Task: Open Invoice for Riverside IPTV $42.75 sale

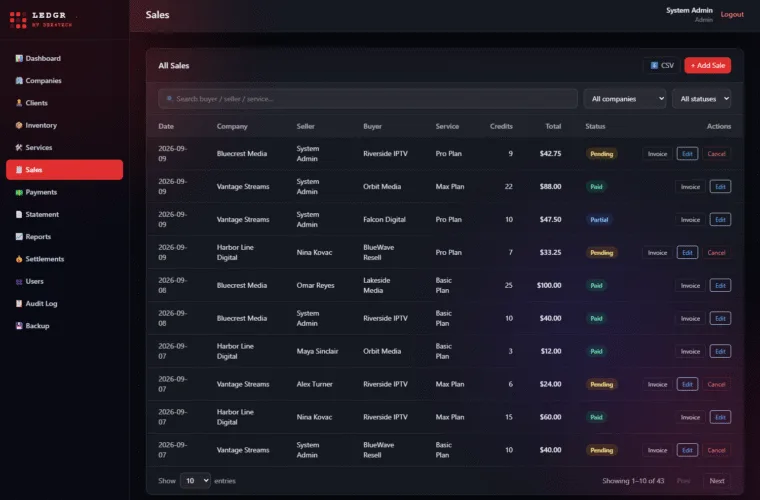Action: click(657, 154)
